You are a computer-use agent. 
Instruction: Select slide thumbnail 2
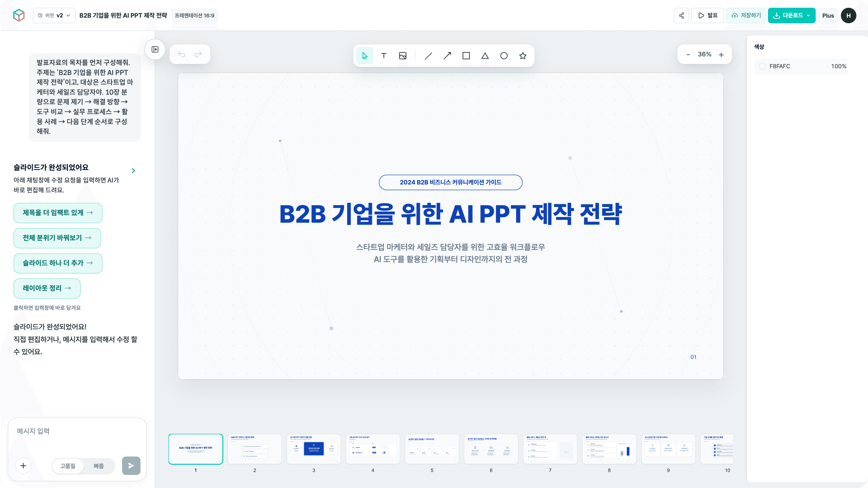(255, 449)
